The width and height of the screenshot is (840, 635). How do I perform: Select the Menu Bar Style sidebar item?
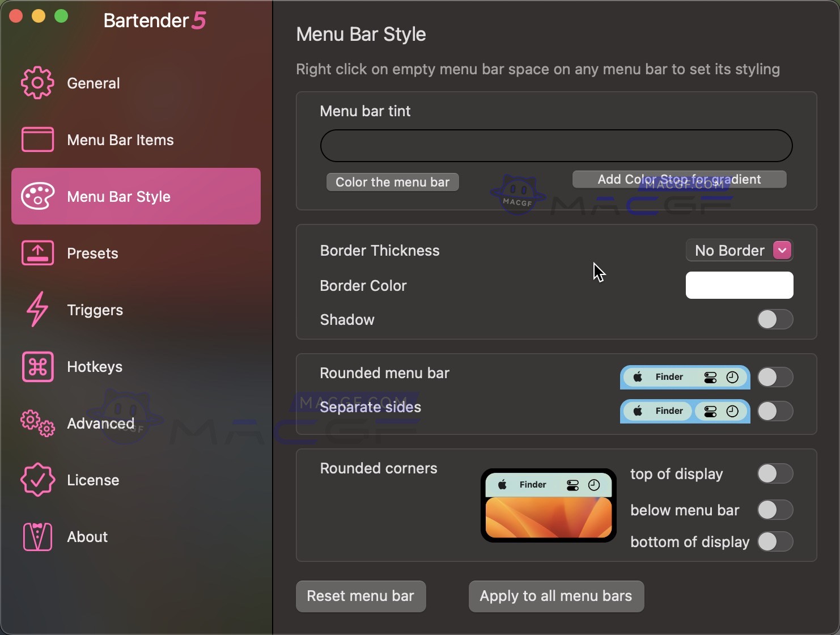tap(136, 196)
